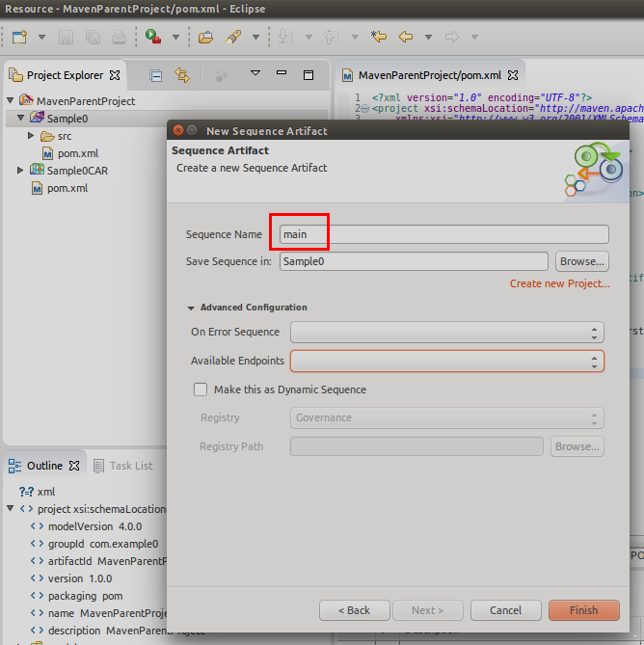Viewport: 644px width, 645px height.
Task: Click the Search flashlight toolbar icon
Action: click(x=232, y=38)
